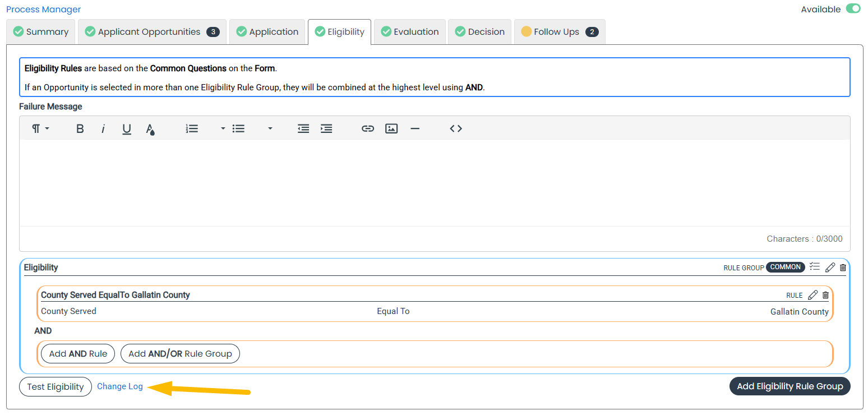The height and width of the screenshot is (415, 868).
Task: Open the text color picker
Action: coord(150,128)
